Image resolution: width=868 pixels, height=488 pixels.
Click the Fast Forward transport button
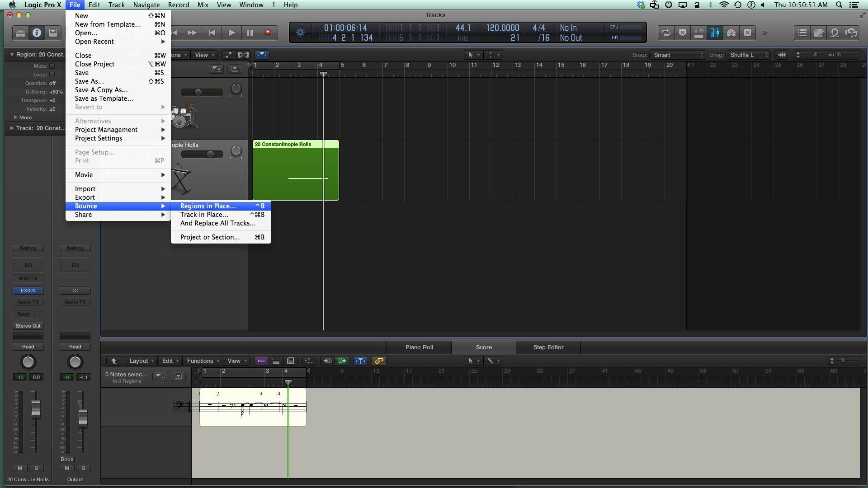pos(192,33)
